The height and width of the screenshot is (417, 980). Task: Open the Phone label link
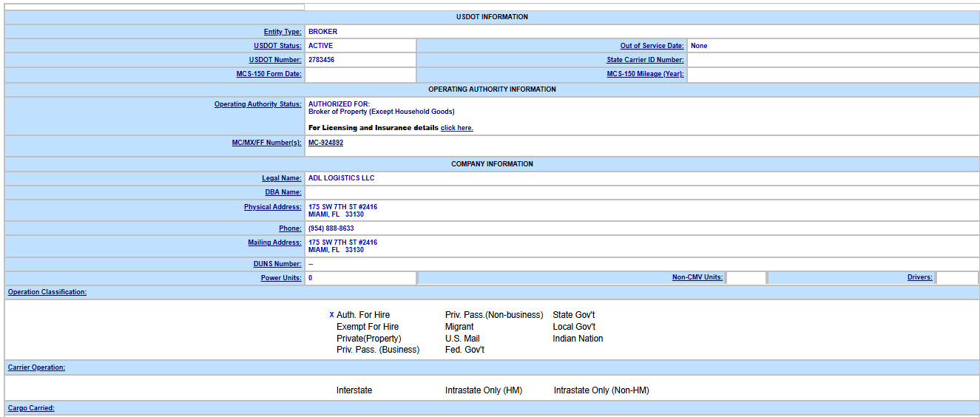pyautogui.click(x=290, y=228)
